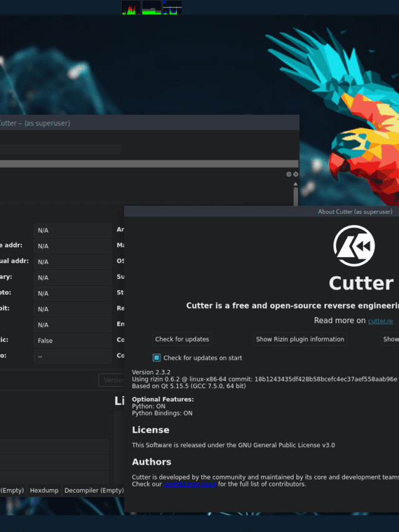This screenshot has width=399, height=532.
Task: Click the field showing False
Action: (x=72, y=341)
